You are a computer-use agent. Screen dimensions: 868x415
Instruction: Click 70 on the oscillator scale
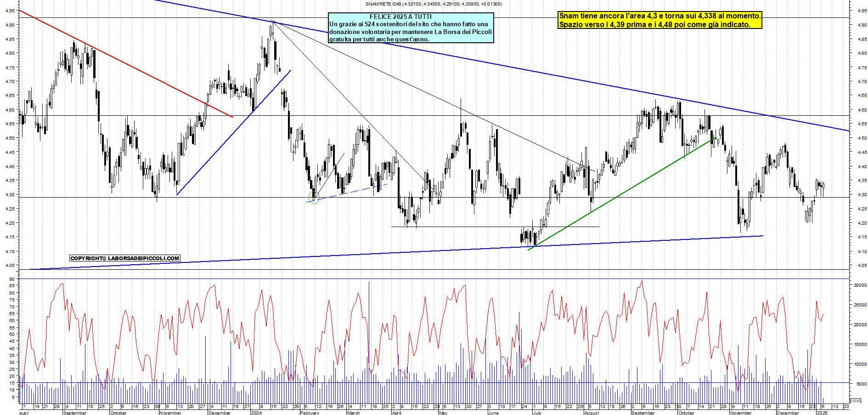[x=12, y=307]
